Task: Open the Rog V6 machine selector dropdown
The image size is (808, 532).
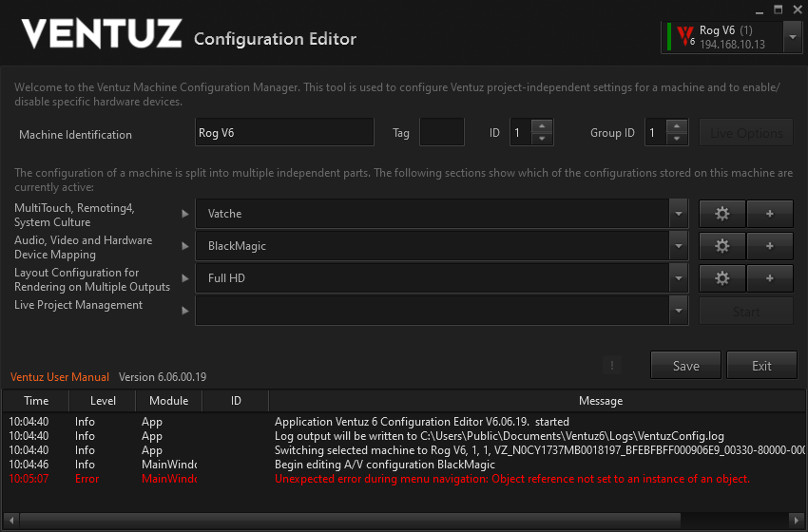Action: 792,37
